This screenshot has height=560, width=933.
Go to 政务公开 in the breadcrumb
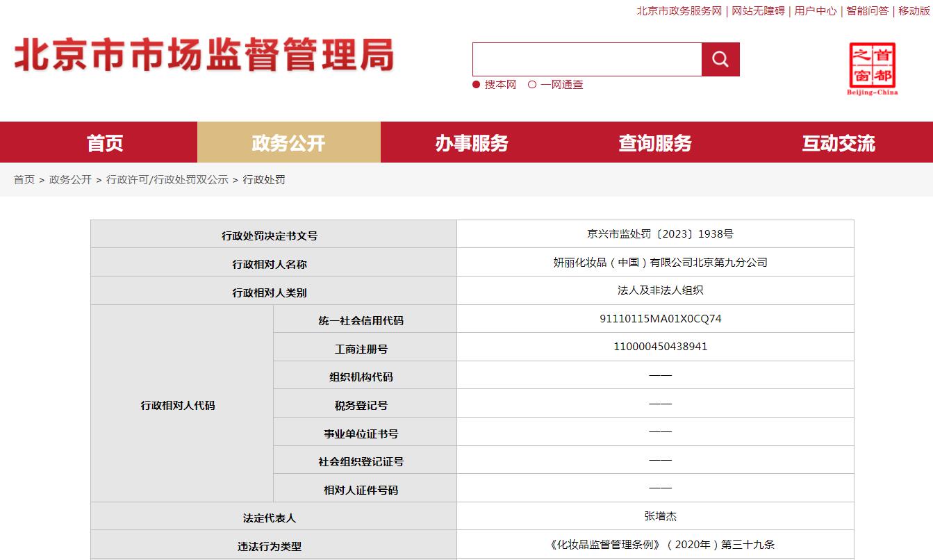coord(70,180)
